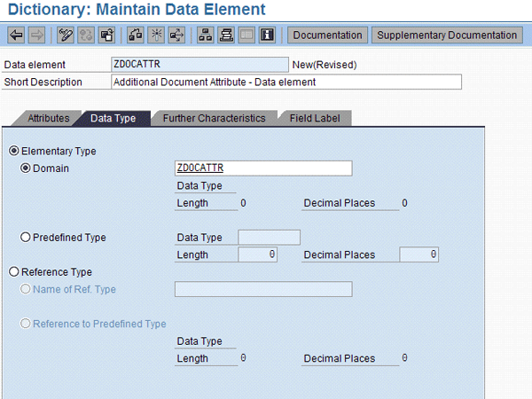Toggle Display/Change mode with the pencil icon
This screenshot has width=532, height=399.
point(65,35)
